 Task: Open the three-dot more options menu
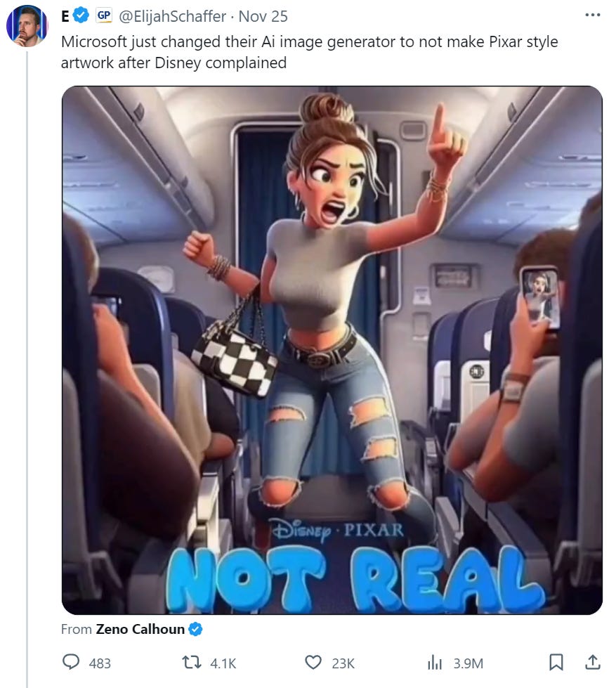tap(592, 15)
